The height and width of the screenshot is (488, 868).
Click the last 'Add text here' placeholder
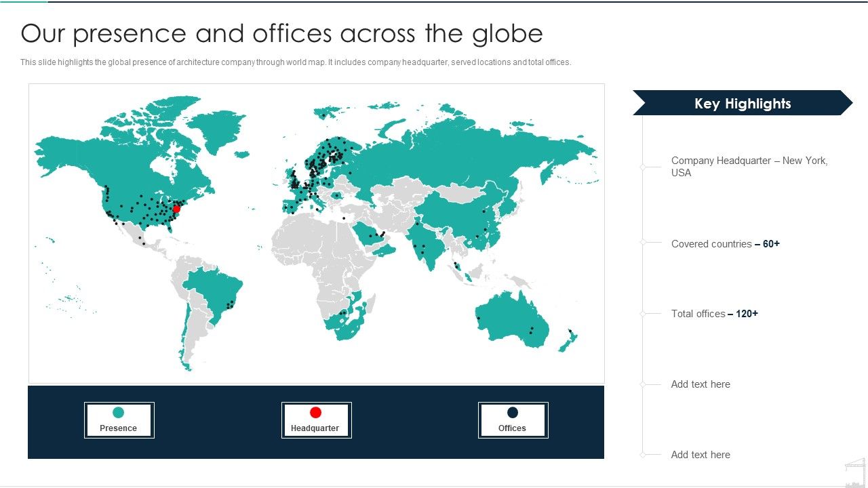[x=701, y=455]
